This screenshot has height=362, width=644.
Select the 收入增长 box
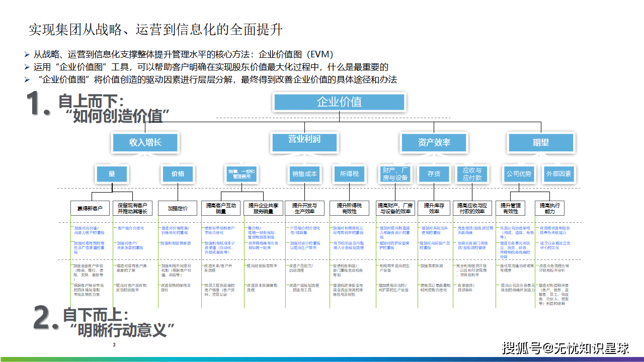145,142
